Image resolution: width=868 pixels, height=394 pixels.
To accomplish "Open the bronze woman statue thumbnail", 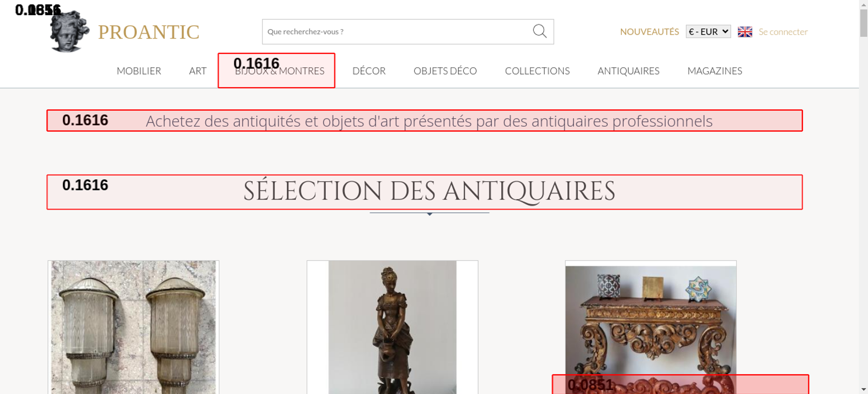I will pos(392,327).
